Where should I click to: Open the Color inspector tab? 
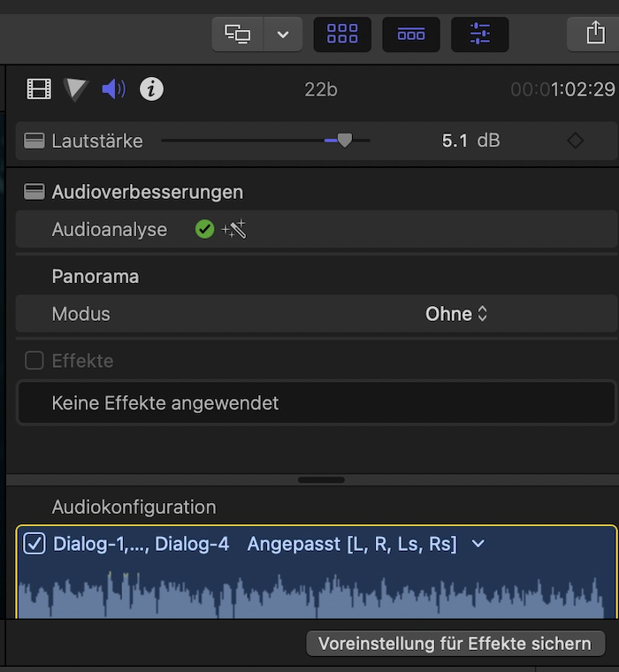76,89
